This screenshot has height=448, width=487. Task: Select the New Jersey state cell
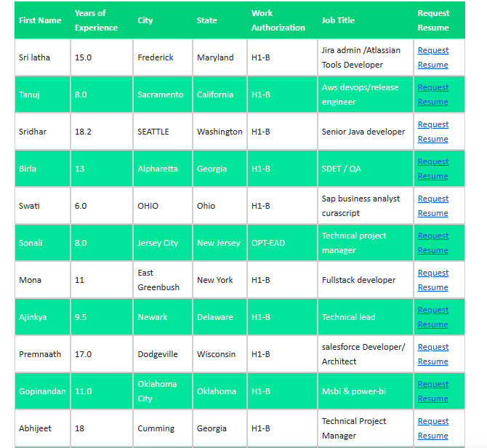pos(220,243)
